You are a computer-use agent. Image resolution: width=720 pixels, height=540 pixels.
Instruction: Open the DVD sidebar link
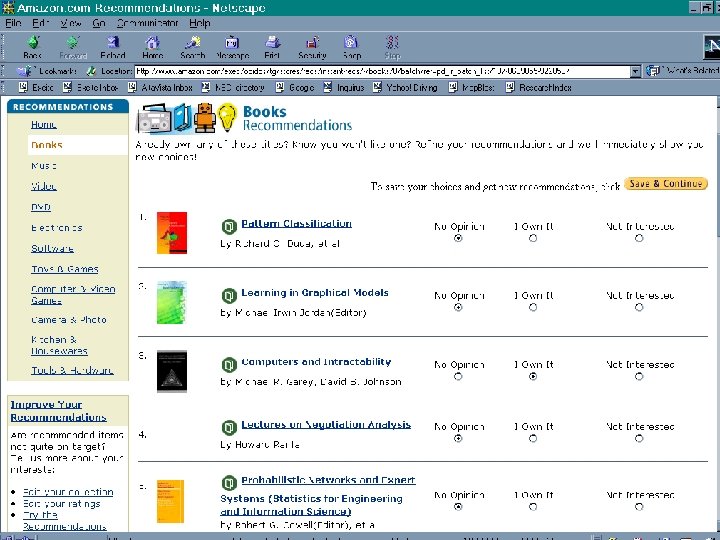(41, 207)
